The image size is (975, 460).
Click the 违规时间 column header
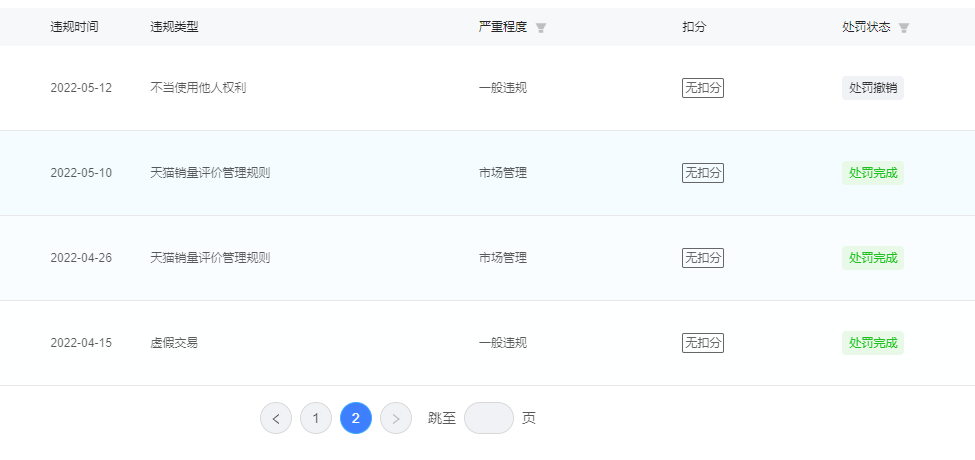tap(74, 27)
